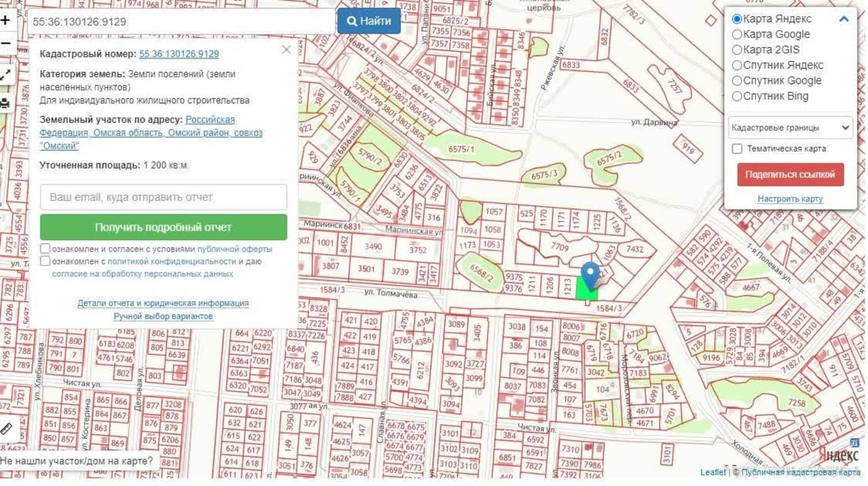This screenshot has width=868, height=486.
Task: Collapse the map layers panel chevron
Action: (x=844, y=19)
